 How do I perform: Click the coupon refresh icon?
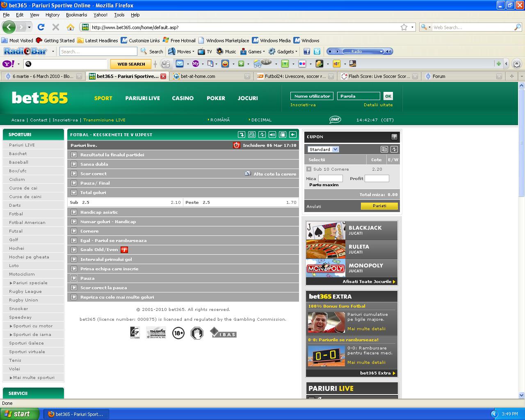pyautogui.click(x=394, y=149)
